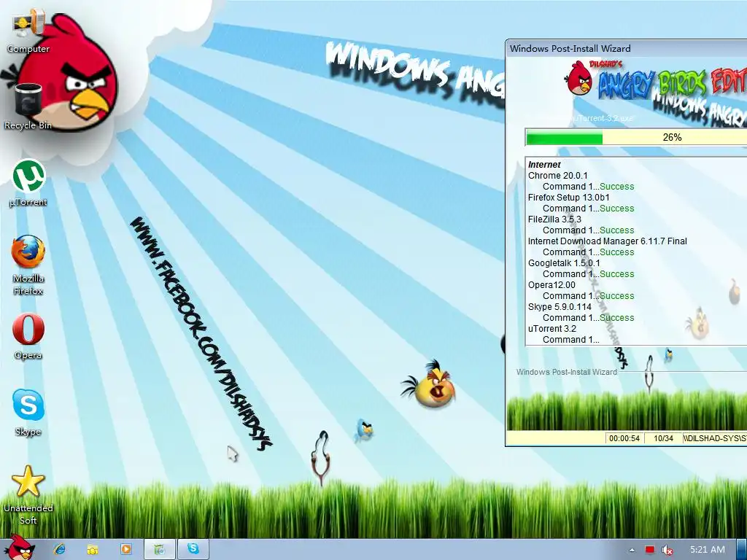Select the Opera12.00 entry
Screen dimensions: 747x560
[551, 285]
